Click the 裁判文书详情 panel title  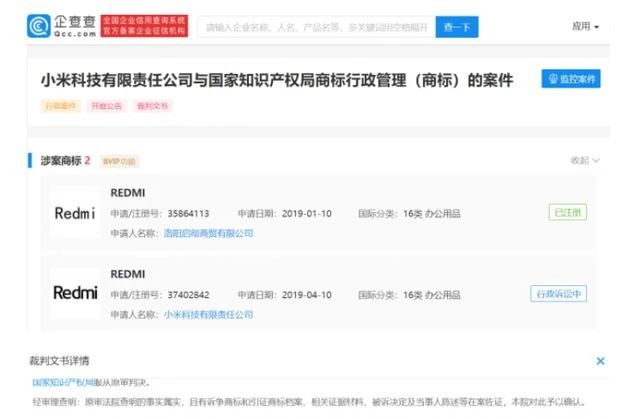(59, 361)
